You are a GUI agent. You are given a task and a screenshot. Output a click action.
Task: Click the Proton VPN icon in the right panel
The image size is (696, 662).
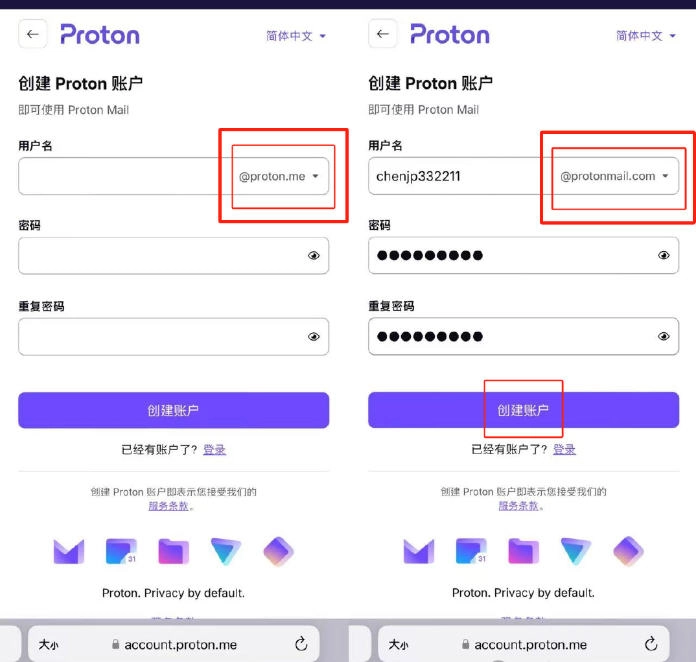[x=576, y=551]
